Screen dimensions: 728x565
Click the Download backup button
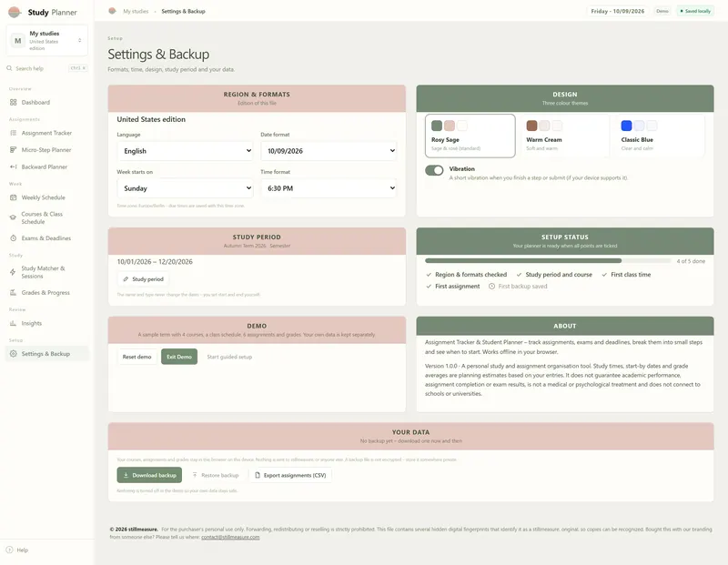149,475
